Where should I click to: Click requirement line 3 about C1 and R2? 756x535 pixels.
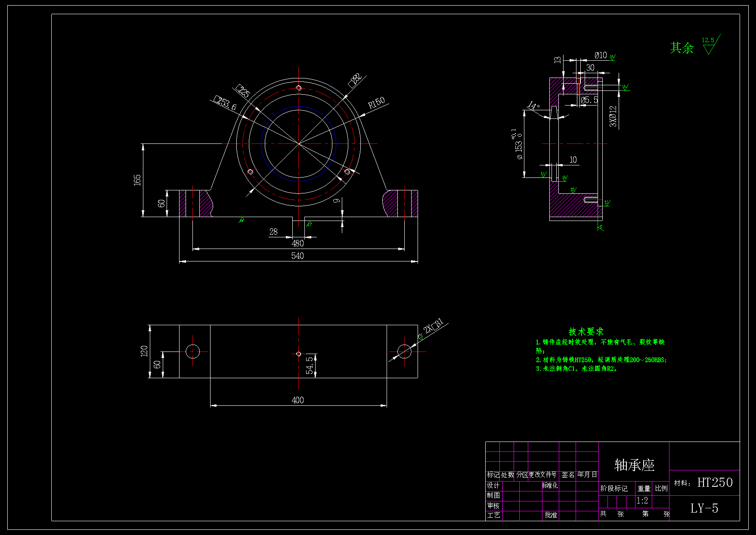[x=577, y=369]
